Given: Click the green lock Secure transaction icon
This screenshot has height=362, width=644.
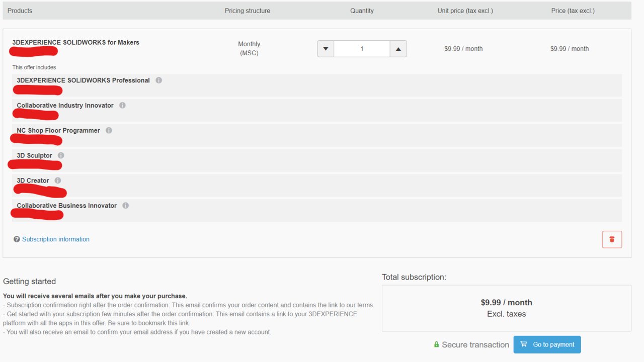Looking at the screenshot, I should click(x=437, y=344).
